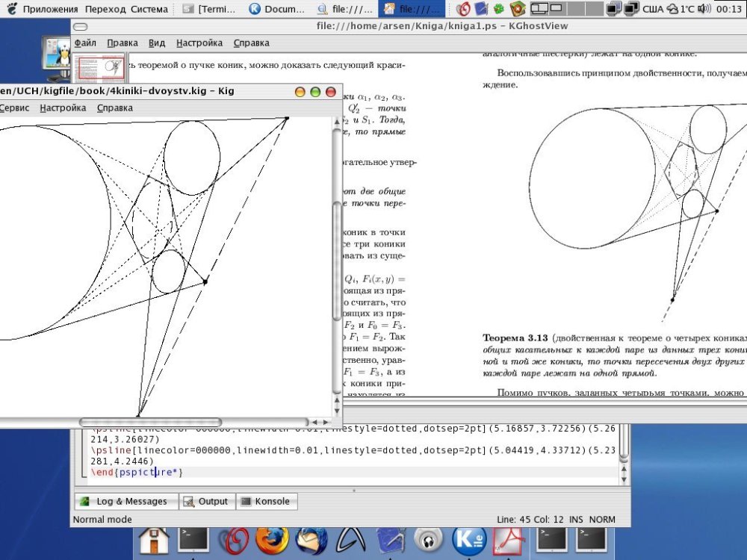Image resolution: width=747 pixels, height=560 pixels.
Task: Click the last terminal icon in dock
Action: point(592,540)
